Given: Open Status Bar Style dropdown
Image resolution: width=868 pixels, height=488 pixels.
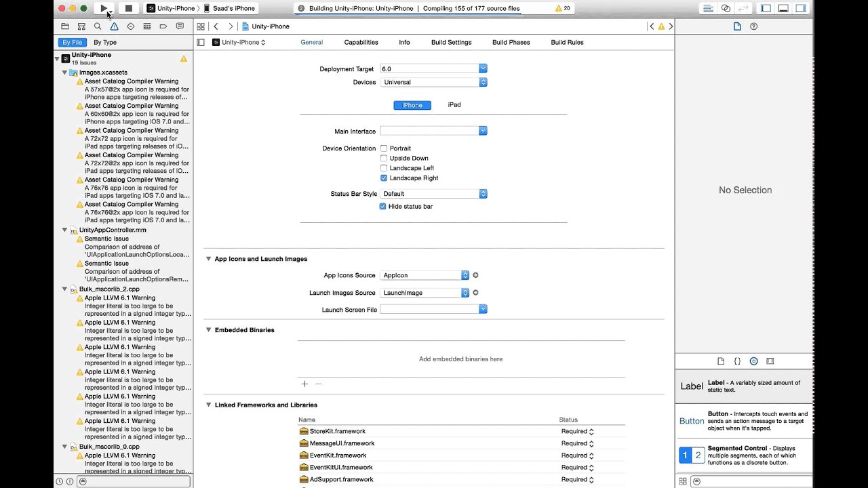Looking at the screenshot, I should [x=434, y=194].
